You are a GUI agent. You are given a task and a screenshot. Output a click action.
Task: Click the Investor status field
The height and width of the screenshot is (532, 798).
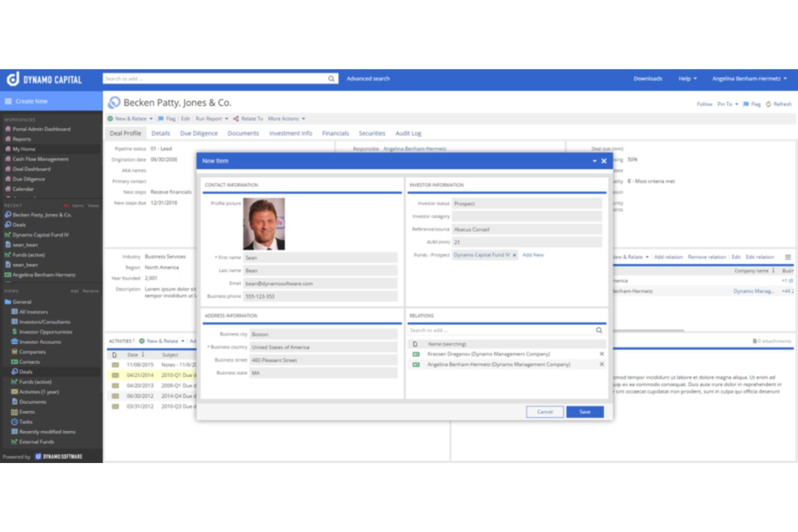(527, 204)
